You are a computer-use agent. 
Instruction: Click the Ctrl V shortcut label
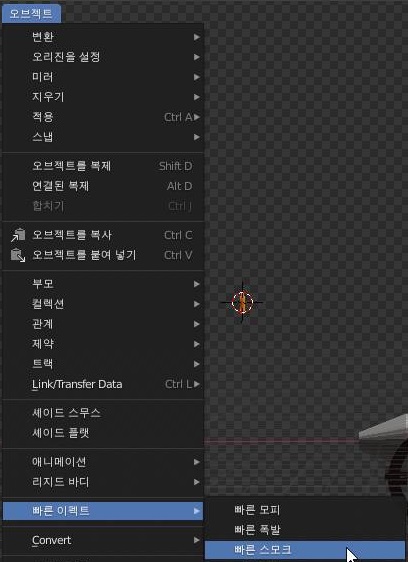point(178,256)
